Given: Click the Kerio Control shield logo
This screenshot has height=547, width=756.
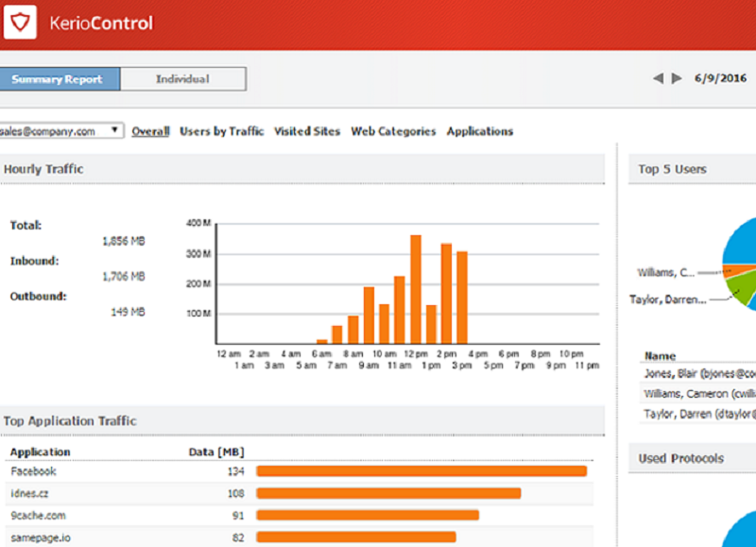Looking at the screenshot, I should 19,24.
